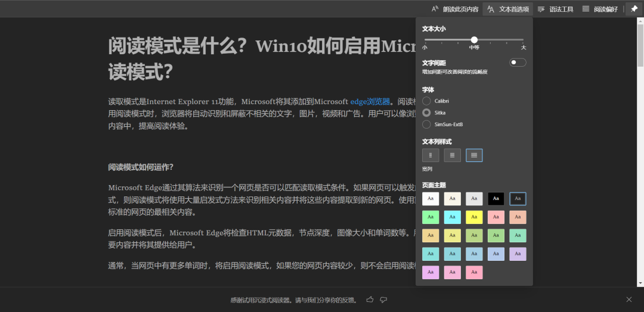
Task: Click the 文本大小 section label
Action: 434,29
